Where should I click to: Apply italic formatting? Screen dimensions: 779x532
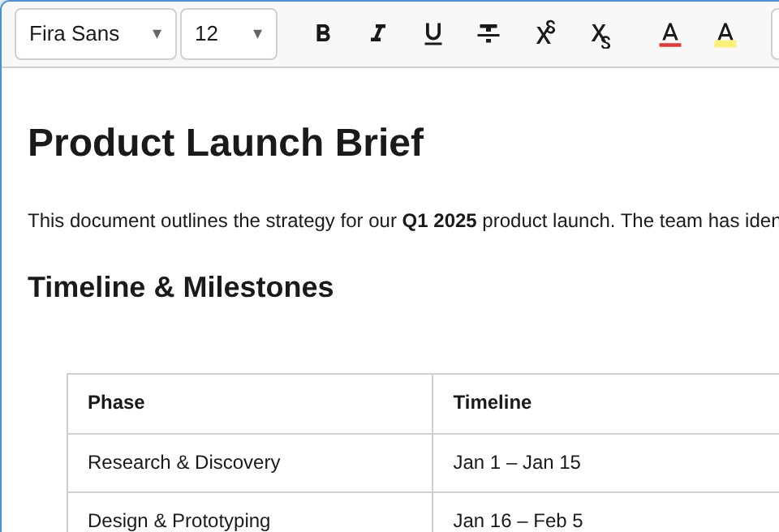coord(378,34)
